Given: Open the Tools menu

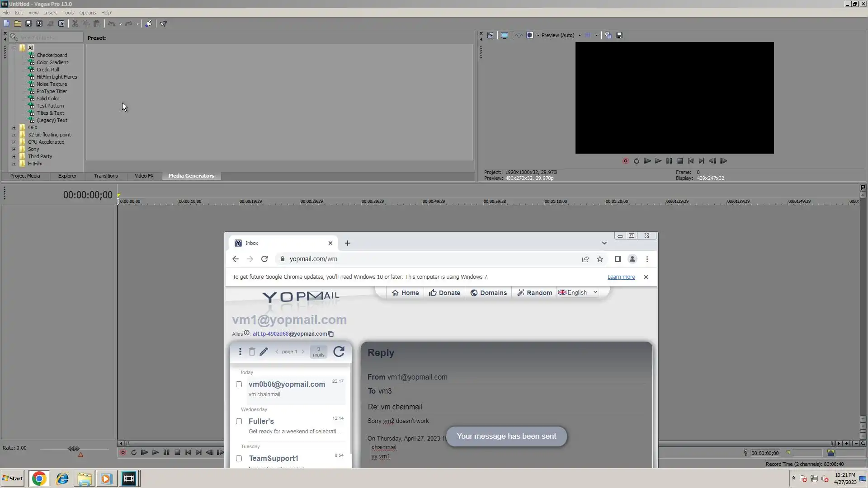Looking at the screenshot, I should [x=68, y=13].
